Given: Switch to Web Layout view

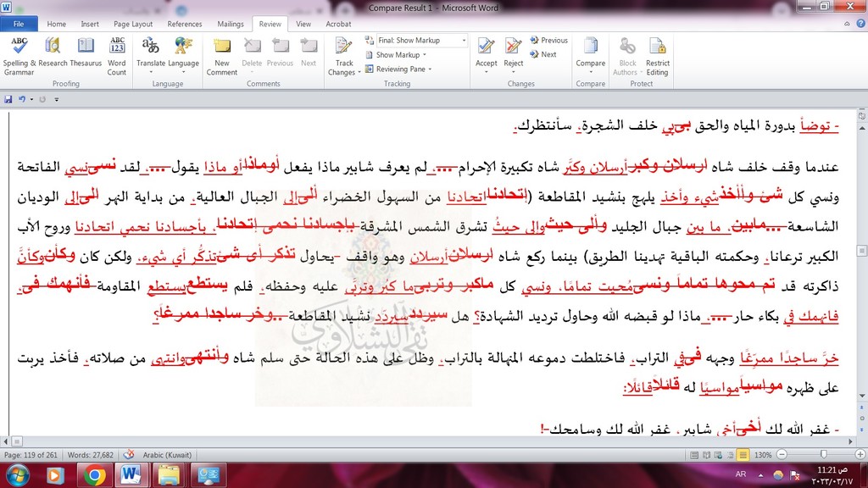Looking at the screenshot, I should 719,455.
